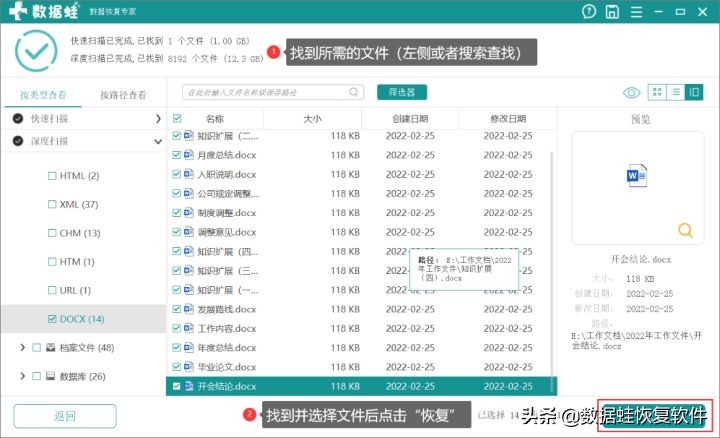
Task: Uncheck the DOCX (14) checkbox
Action: tap(52, 319)
